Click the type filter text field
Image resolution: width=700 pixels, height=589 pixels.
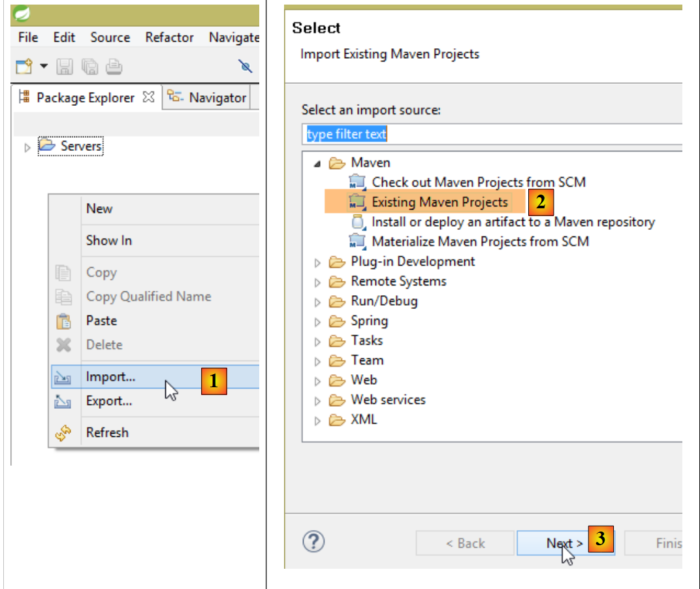[490, 134]
